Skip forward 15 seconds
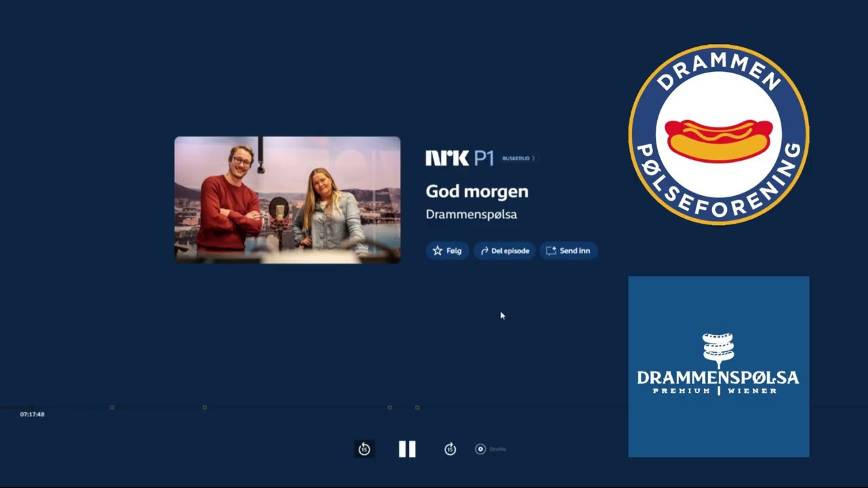The image size is (868, 488). (450, 449)
